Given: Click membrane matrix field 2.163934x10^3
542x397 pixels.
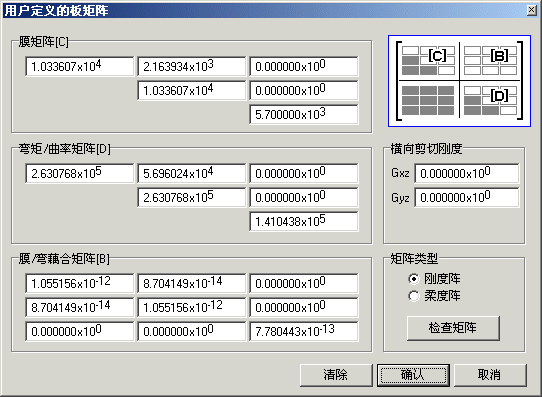Looking at the screenshot, I should pos(191,66).
